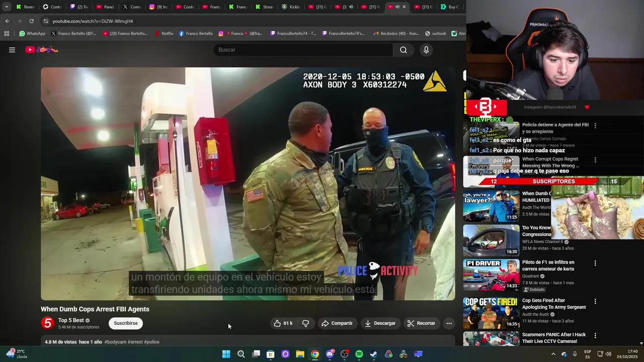The height and width of the screenshot is (362, 644).
Task: Open options for Scammers PANIC video
Action: point(595,335)
